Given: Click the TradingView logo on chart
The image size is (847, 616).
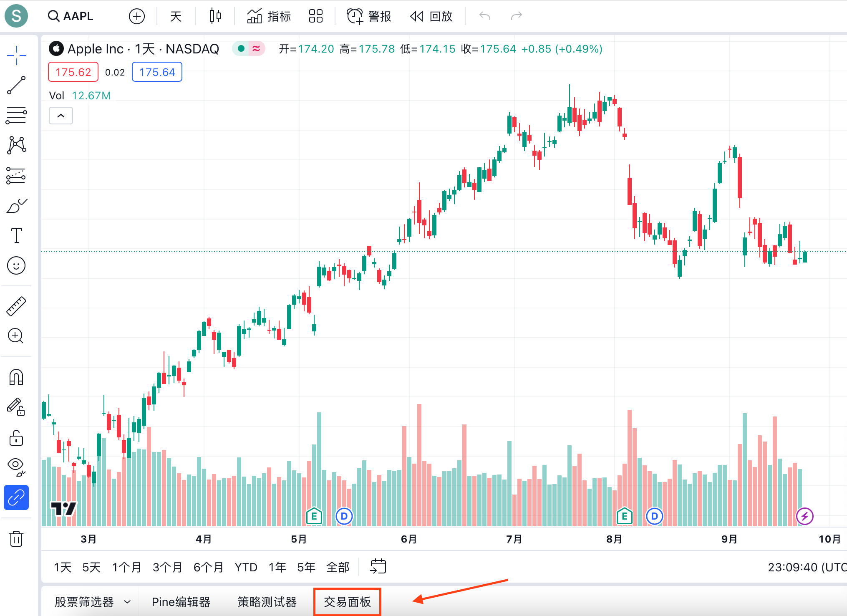Looking at the screenshot, I should point(63,508).
